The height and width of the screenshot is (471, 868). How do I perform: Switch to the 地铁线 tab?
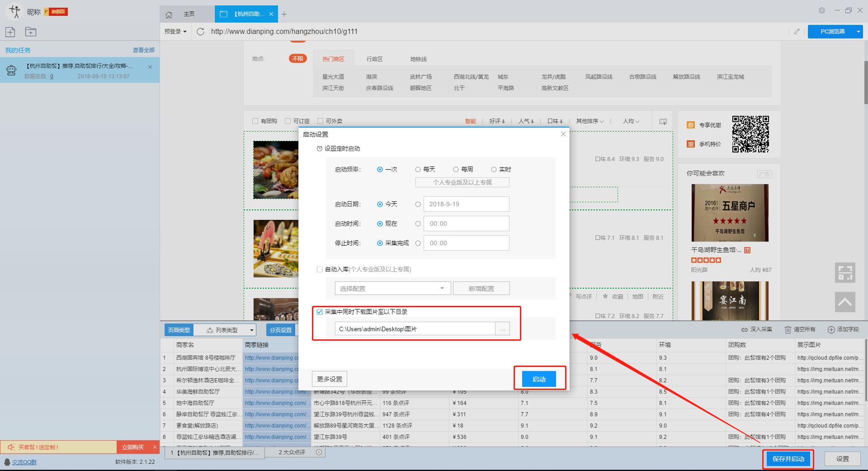coord(419,59)
